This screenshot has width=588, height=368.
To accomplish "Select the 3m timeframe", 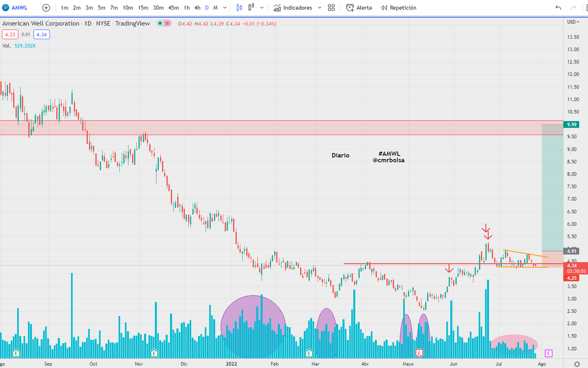I will point(89,8).
